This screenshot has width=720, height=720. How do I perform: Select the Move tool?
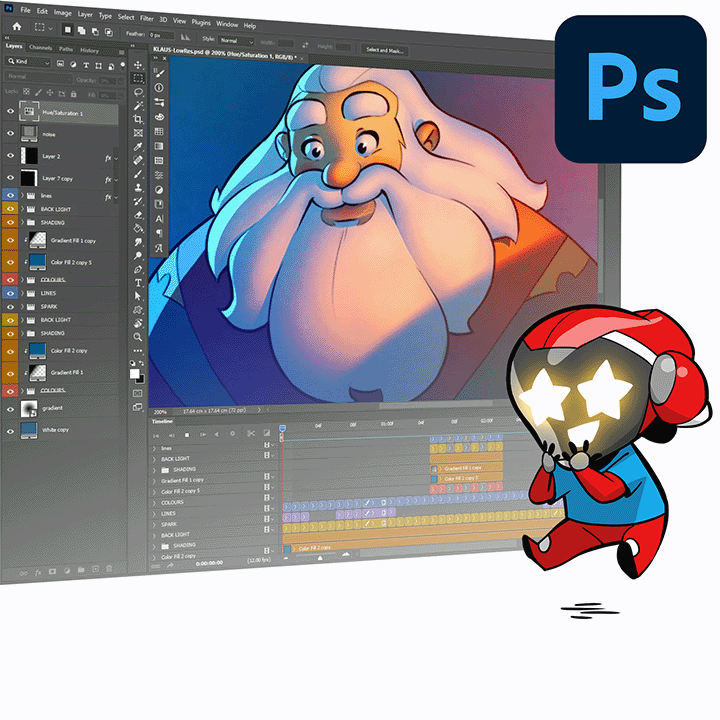[138, 65]
